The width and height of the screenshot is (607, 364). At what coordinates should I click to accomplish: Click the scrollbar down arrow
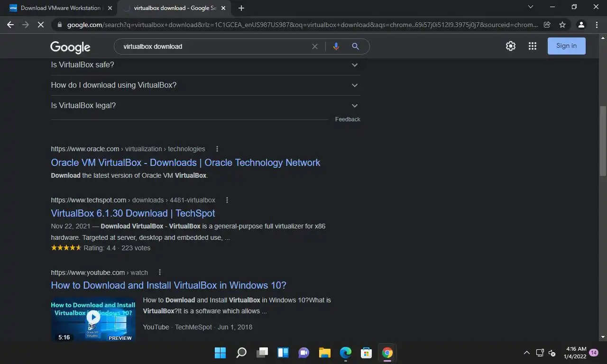[x=603, y=337]
